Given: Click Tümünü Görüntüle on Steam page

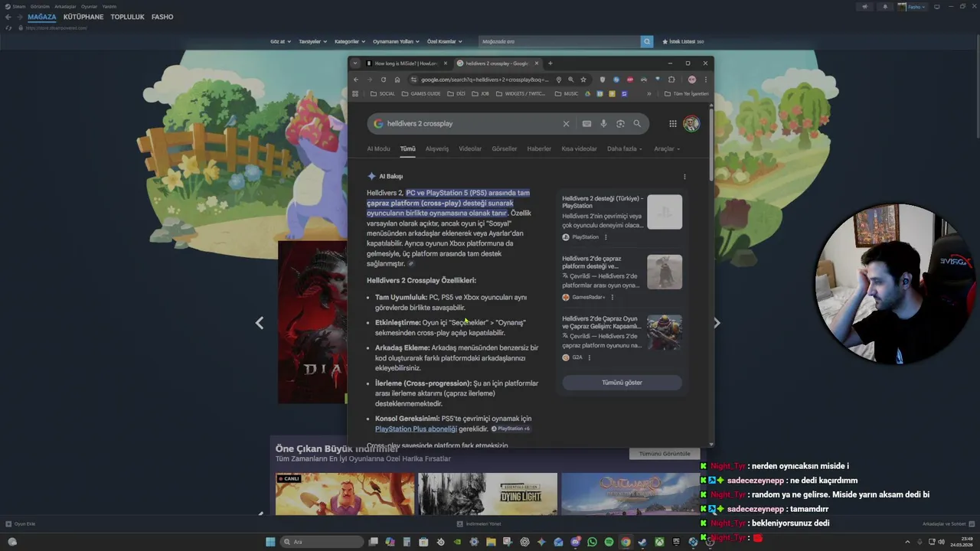Looking at the screenshot, I should point(665,454).
